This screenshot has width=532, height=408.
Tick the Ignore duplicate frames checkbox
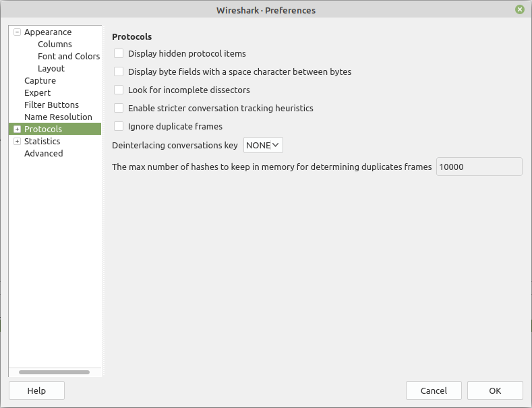pos(119,126)
